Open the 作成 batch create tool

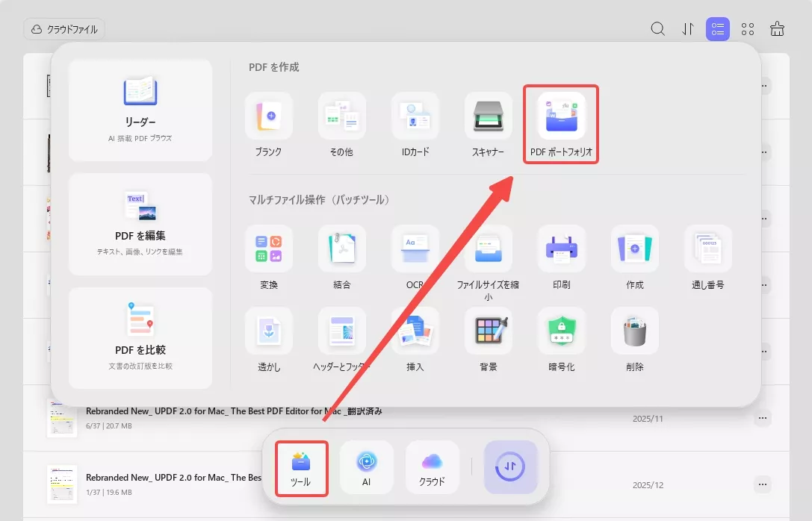coord(635,258)
